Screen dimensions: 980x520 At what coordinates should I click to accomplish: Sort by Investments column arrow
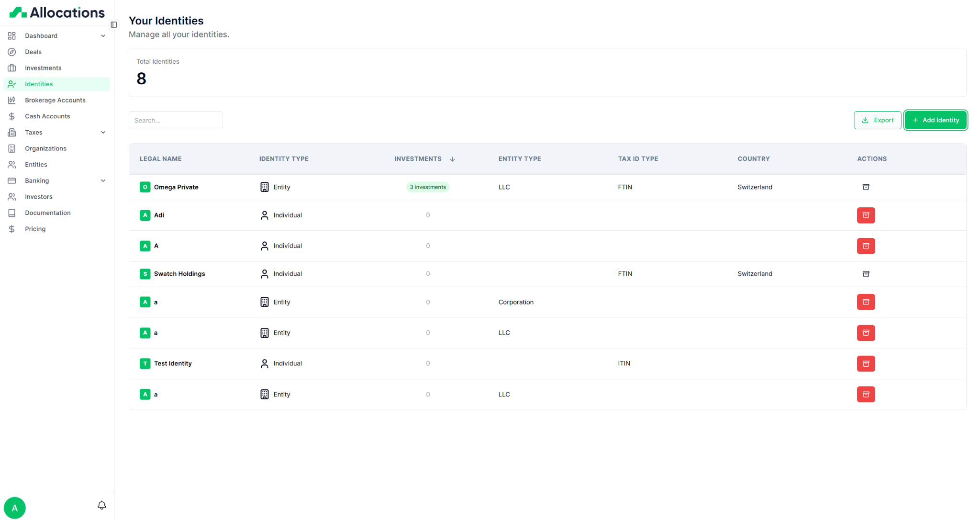coord(452,159)
